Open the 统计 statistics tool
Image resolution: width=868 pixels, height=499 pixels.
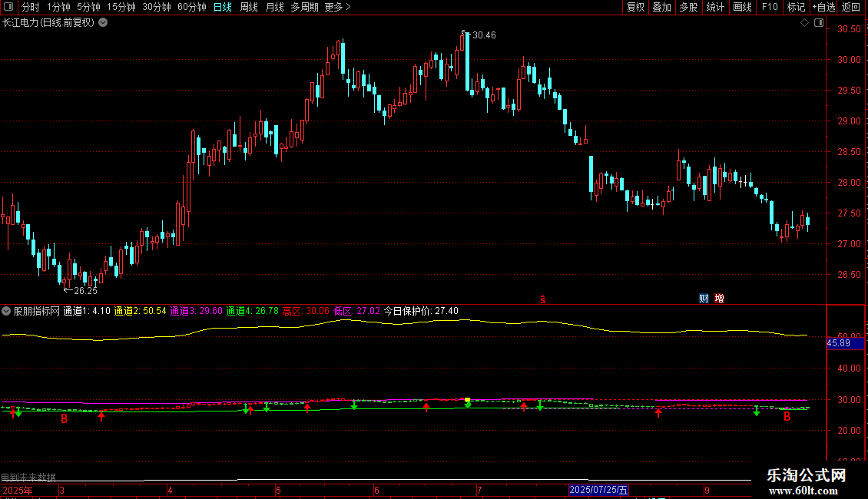pos(715,7)
